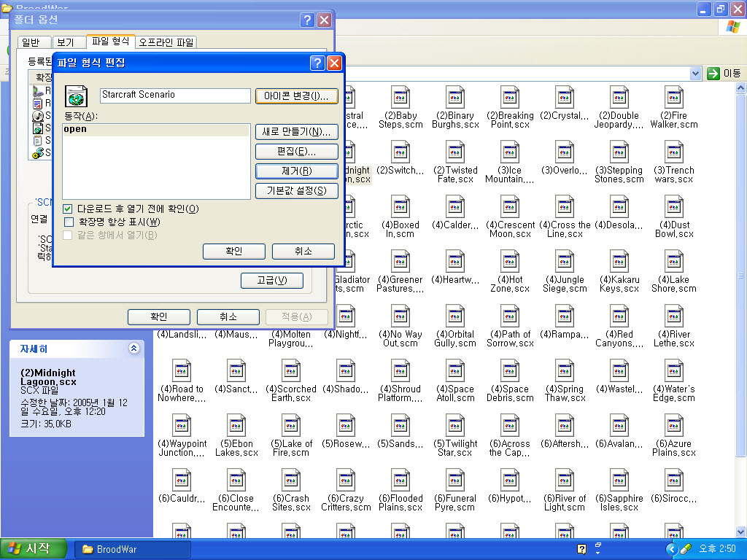Switch to the 파일 형식 tab
Viewport: 747px width, 560px height.
[x=111, y=42]
